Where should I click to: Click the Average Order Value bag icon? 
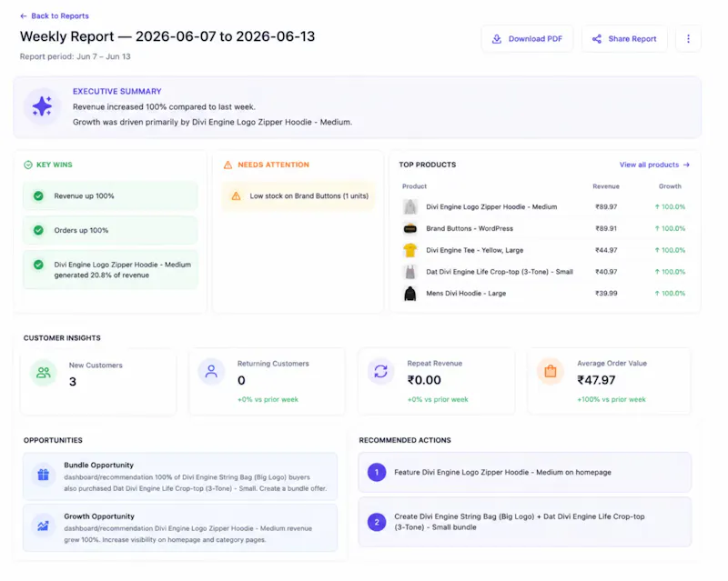551,371
